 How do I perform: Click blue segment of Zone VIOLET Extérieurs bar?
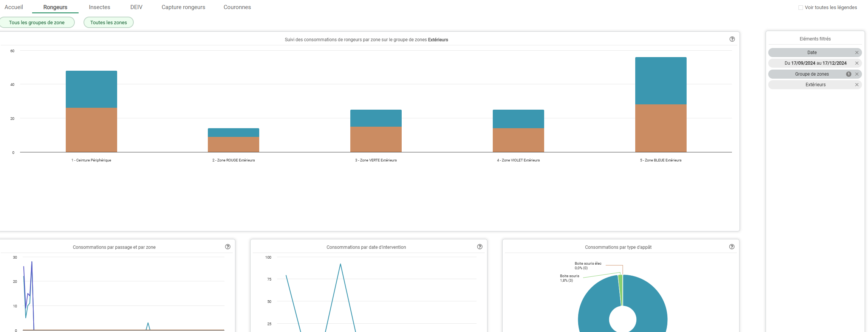coord(518,119)
